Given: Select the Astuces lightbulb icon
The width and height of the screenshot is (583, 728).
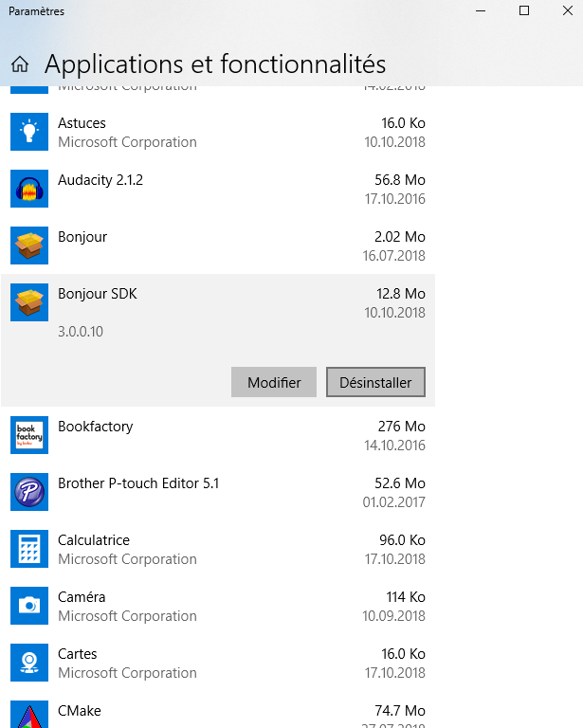Looking at the screenshot, I should [x=29, y=132].
